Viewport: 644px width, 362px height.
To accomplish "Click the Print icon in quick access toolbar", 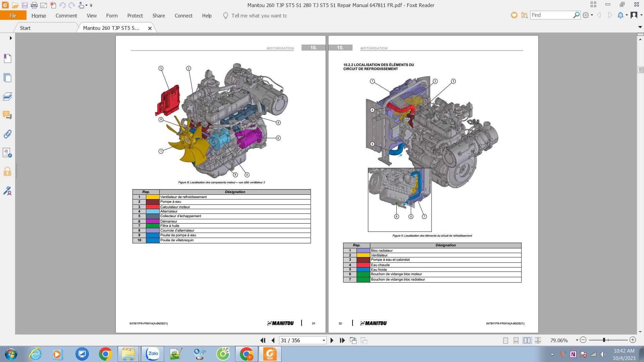I will tap(34, 5).
